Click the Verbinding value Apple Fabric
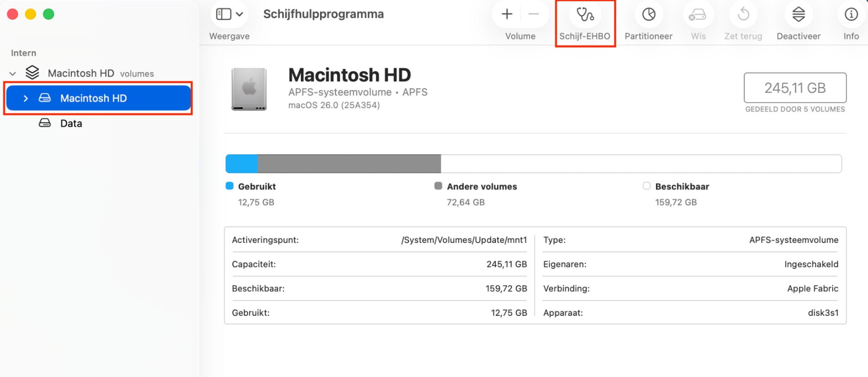868x377 pixels. coord(812,288)
